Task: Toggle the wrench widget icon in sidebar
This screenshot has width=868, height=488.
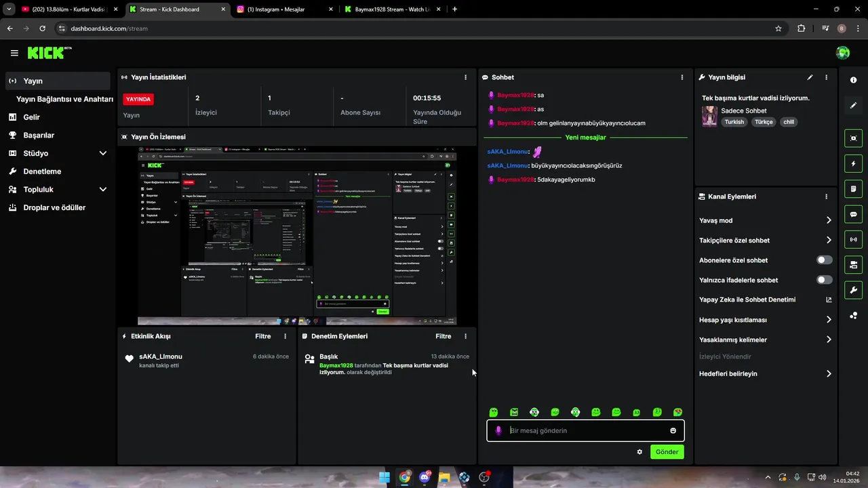Action: (x=853, y=290)
